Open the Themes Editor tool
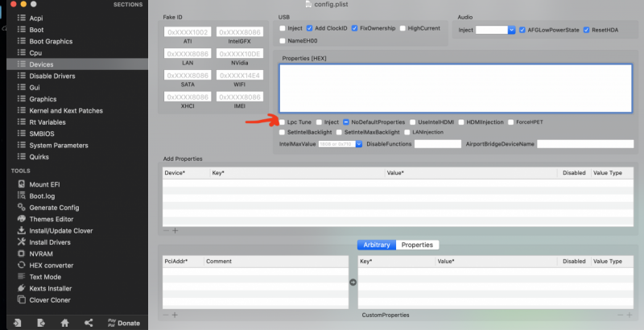Viewport: 644px width, 330px height. click(x=52, y=219)
